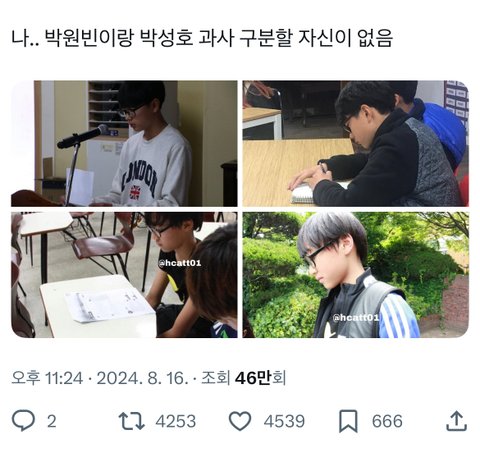Click the reply count number 2
The height and width of the screenshot is (453, 480).
(x=51, y=421)
